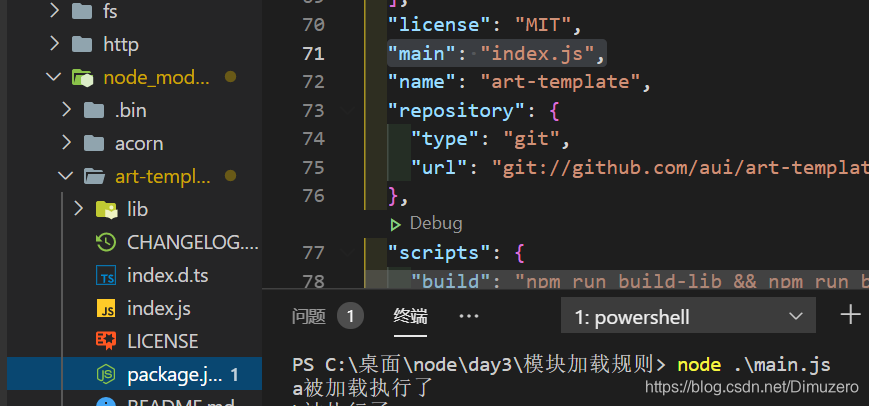
Task: Click the "art-template" name value
Action: click(559, 82)
